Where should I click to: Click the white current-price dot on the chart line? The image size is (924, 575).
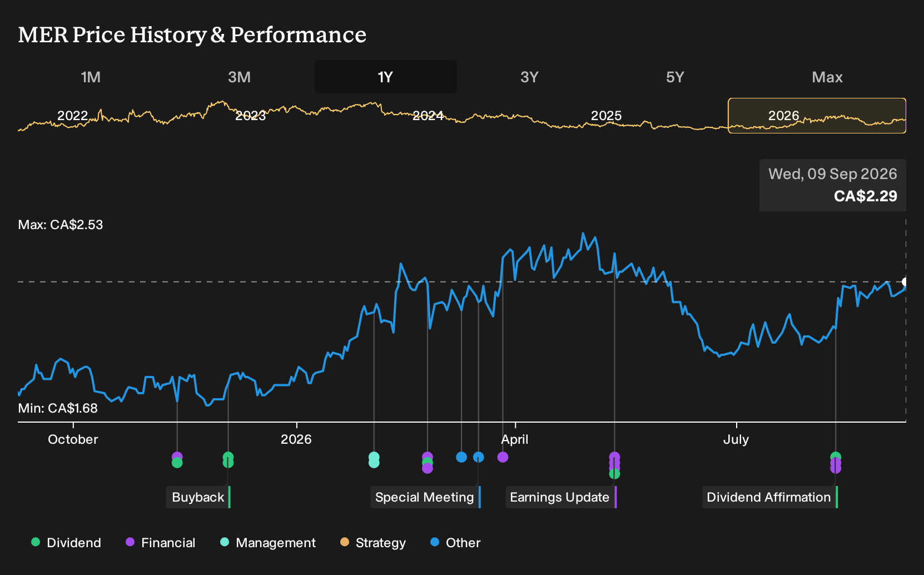905,282
